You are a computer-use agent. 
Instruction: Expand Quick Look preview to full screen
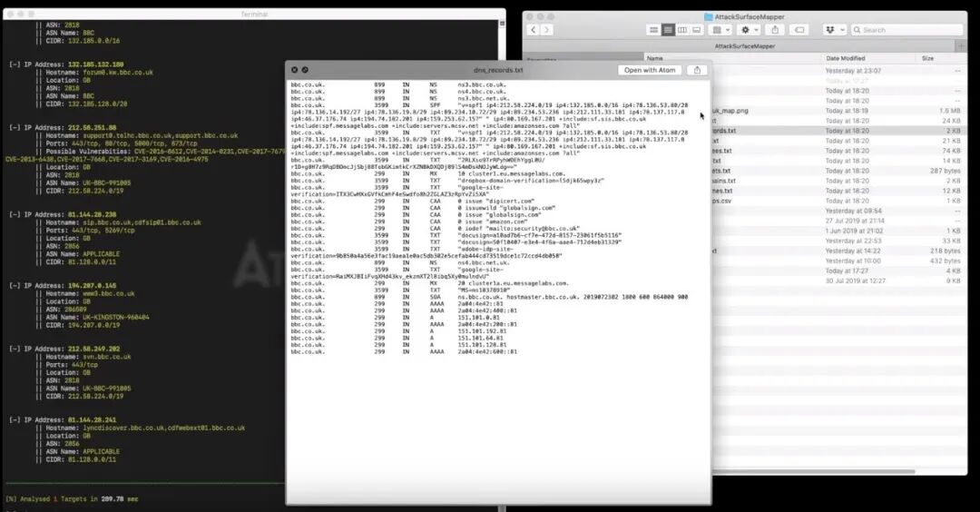[305, 70]
